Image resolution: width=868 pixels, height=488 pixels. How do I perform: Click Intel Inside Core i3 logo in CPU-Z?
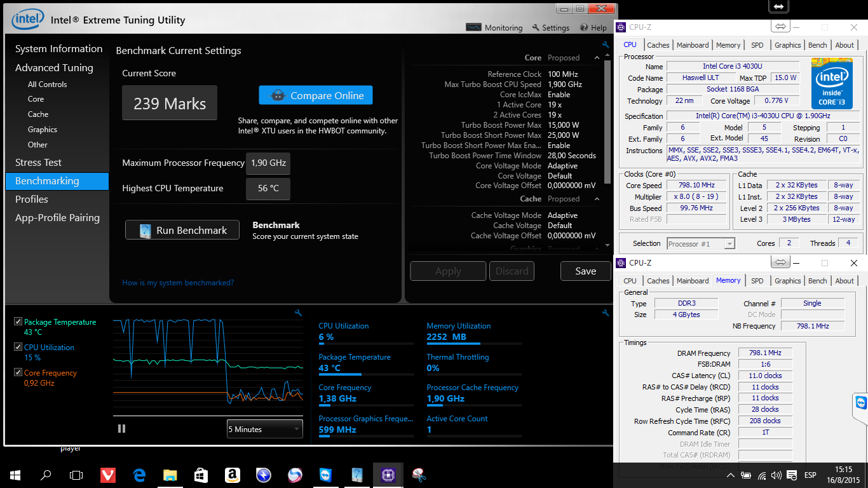coord(831,83)
